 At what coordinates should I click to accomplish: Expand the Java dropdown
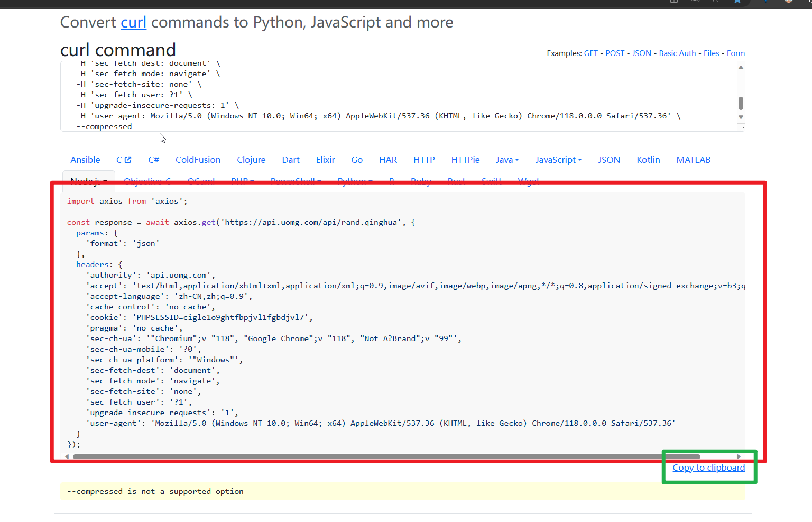tap(508, 160)
